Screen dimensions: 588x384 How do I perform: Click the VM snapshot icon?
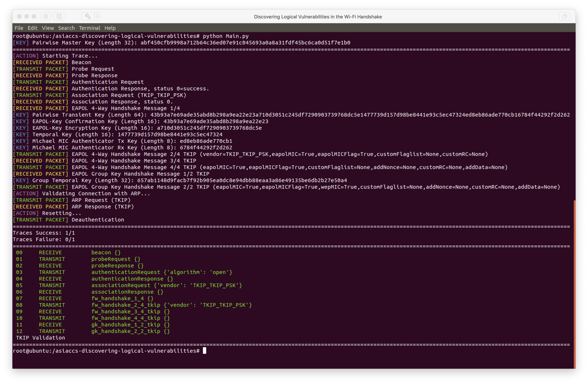tap(59, 17)
